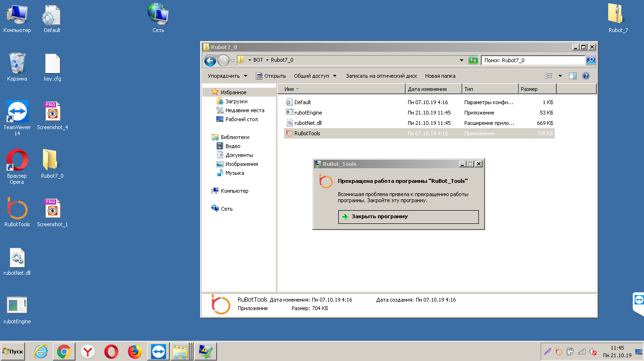
Task: Sort by Дата изменения column header
Action: point(433,89)
